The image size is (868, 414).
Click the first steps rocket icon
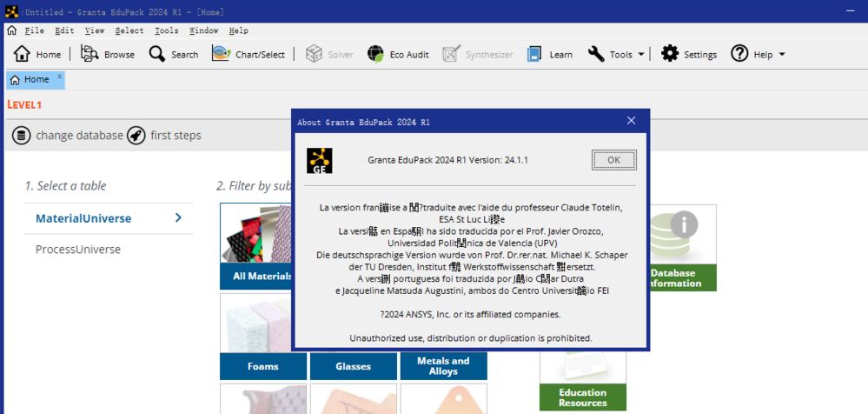pos(136,135)
